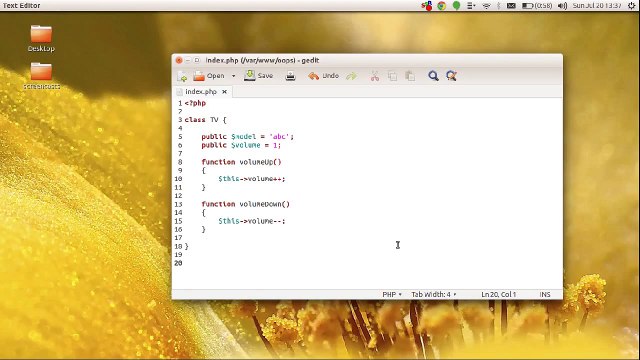Open the Desktop folder icon
Image resolution: width=640 pixels, height=360 pixels.
click(41, 38)
